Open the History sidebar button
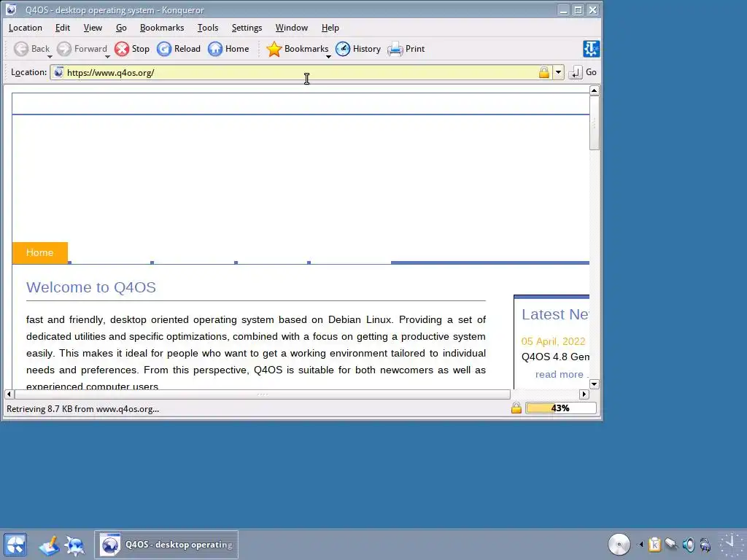Screen dimensions: 747x560 pyautogui.click(x=357, y=49)
